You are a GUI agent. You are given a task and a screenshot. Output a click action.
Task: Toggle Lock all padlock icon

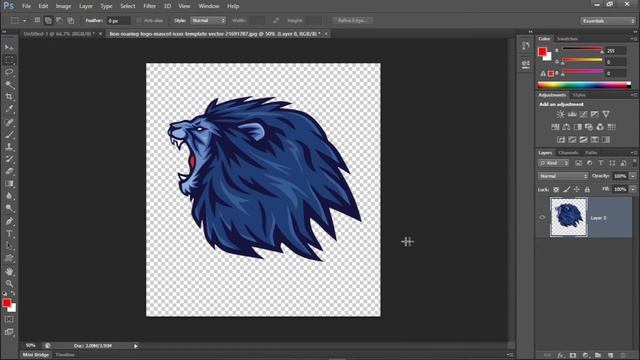[587, 189]
